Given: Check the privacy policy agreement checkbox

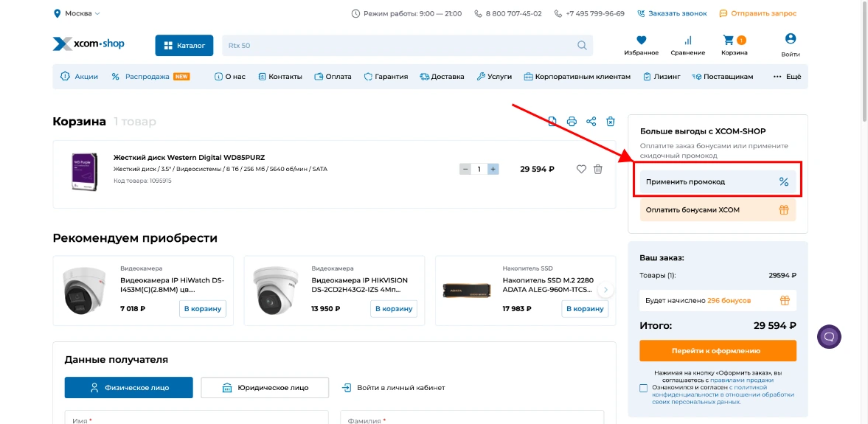Looking at the screenshot, I should pos(644,388).
